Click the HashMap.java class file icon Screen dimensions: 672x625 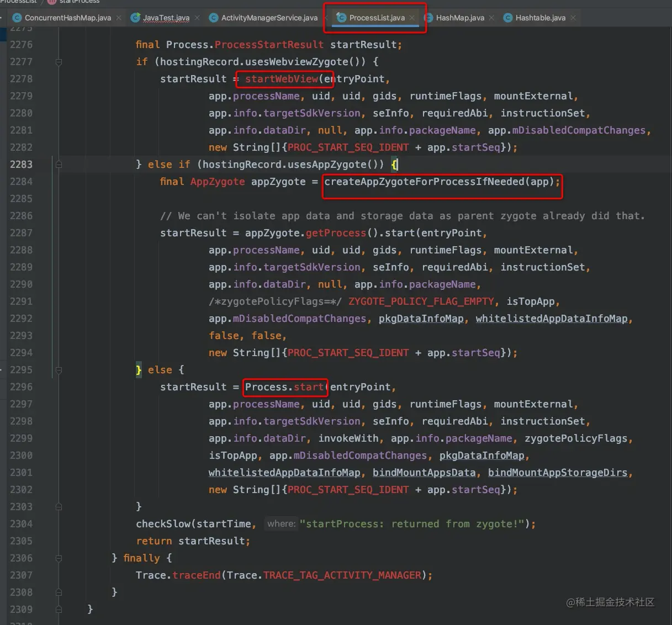(428, 18)
